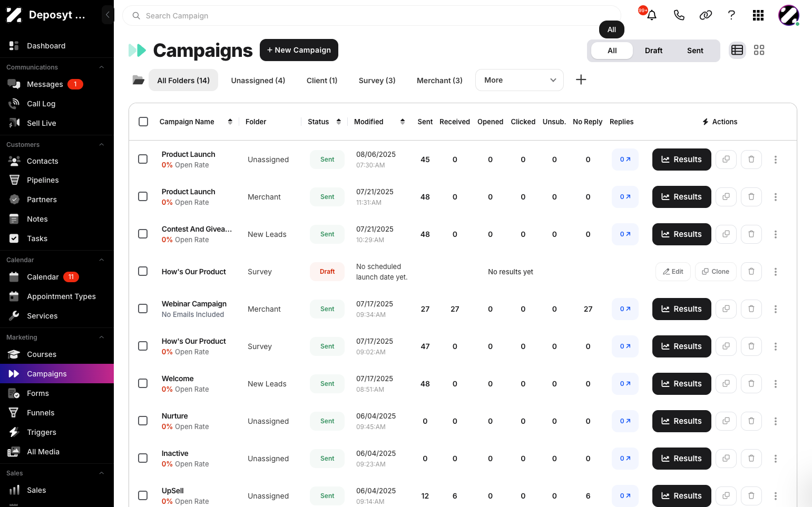Screen dimensions: 812x507
Task: Filter campaigns by Draft tab
Action: 653,51
